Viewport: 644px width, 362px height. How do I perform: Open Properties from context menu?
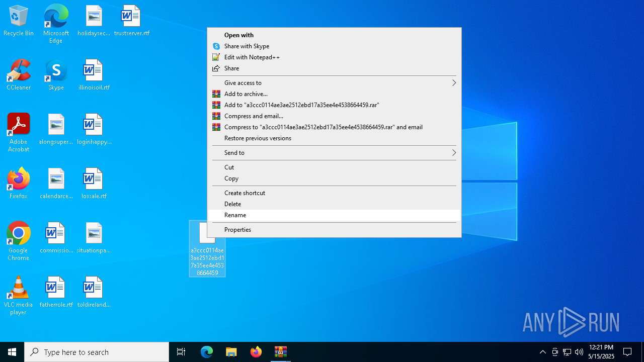pos(335,230)
